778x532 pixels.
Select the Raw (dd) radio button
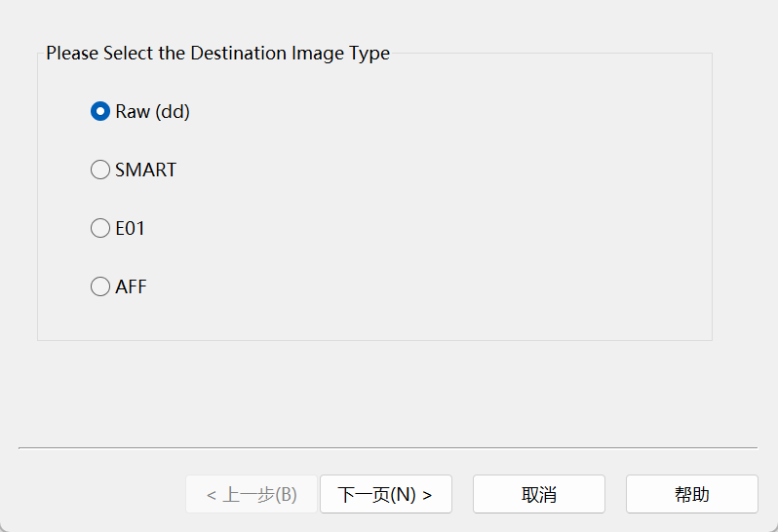pos(140,111)
